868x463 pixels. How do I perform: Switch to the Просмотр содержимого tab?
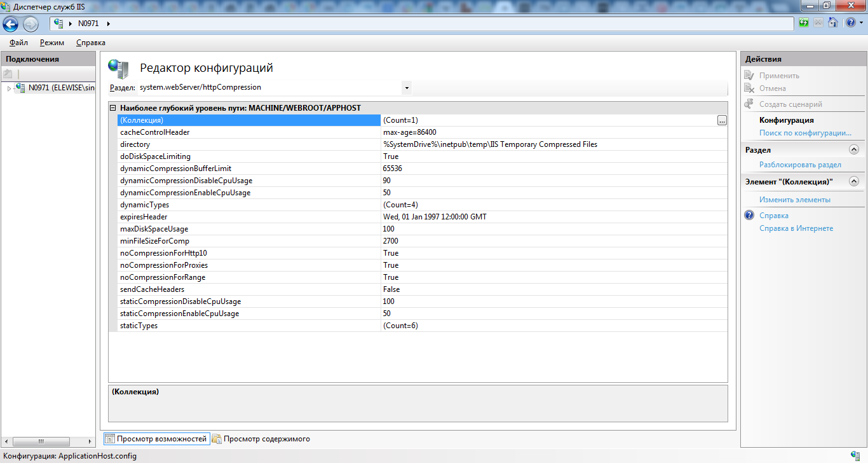coord(266,439)
